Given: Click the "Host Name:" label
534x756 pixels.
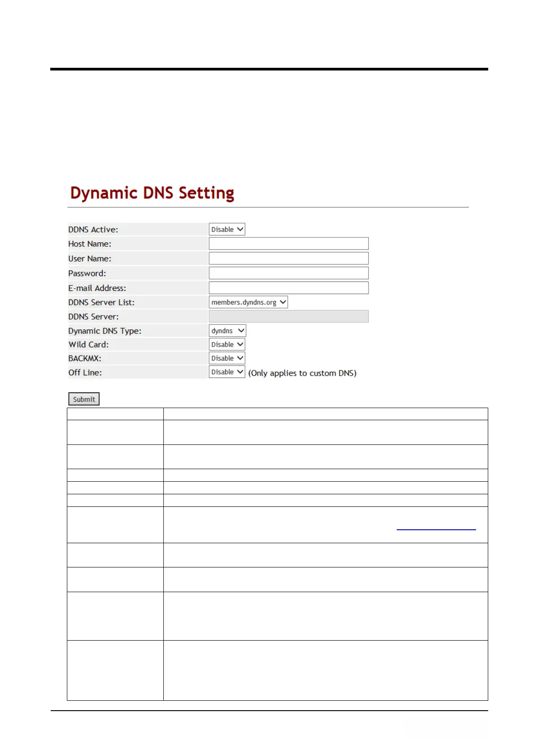Looking at the screenshot, I should click(90, 244).
